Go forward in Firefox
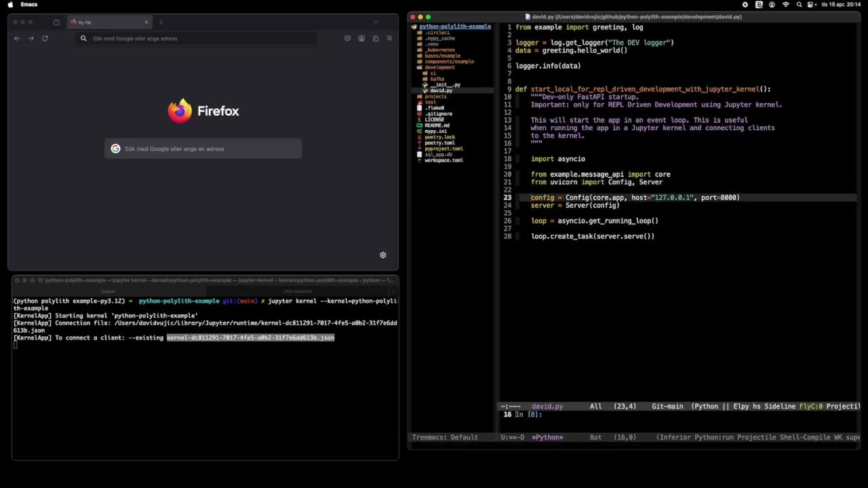Screen dimensions: 868x488 tap(31, 39)
